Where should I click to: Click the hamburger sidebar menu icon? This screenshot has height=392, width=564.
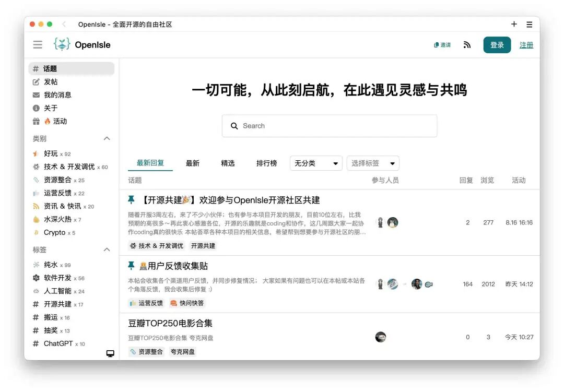[x=38, y=45]
